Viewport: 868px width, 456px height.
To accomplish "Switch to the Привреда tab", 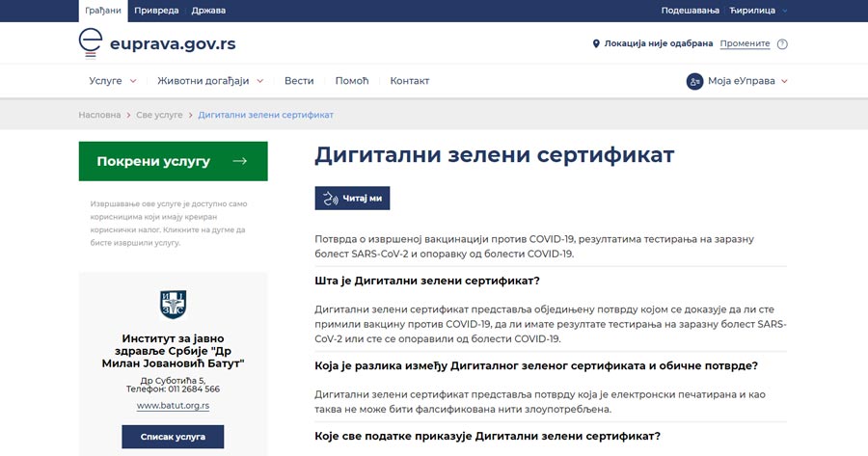I will tap(155, 11).
